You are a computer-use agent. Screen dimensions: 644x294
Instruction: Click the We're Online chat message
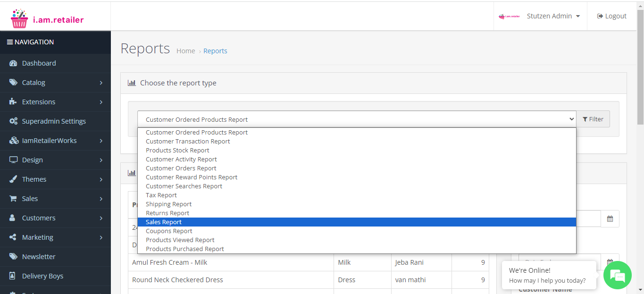(x=549, y=275)
